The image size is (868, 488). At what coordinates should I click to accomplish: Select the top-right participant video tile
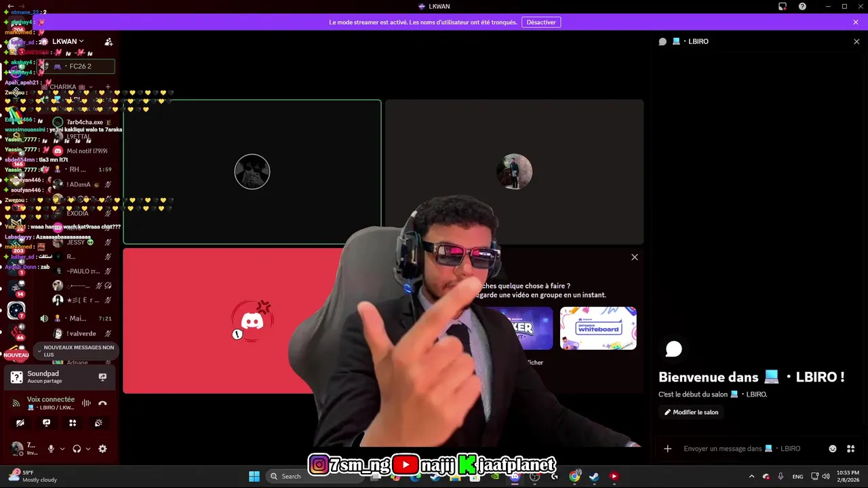pos(514,171)
